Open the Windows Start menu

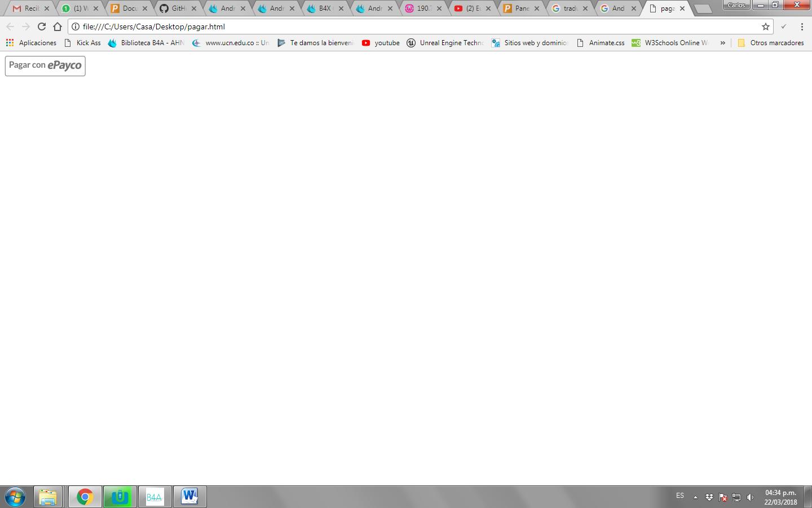tap(15, 497)
